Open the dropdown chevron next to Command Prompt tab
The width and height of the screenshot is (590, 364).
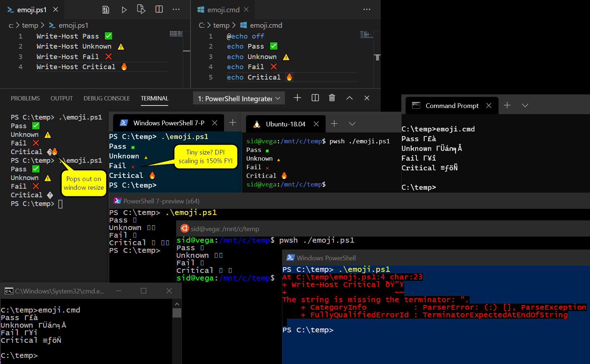525,105
